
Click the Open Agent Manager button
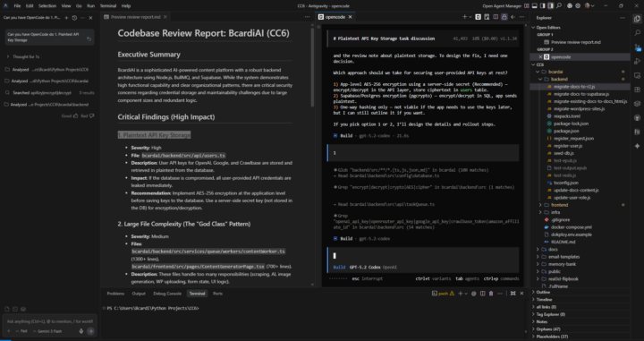[503, 5]
